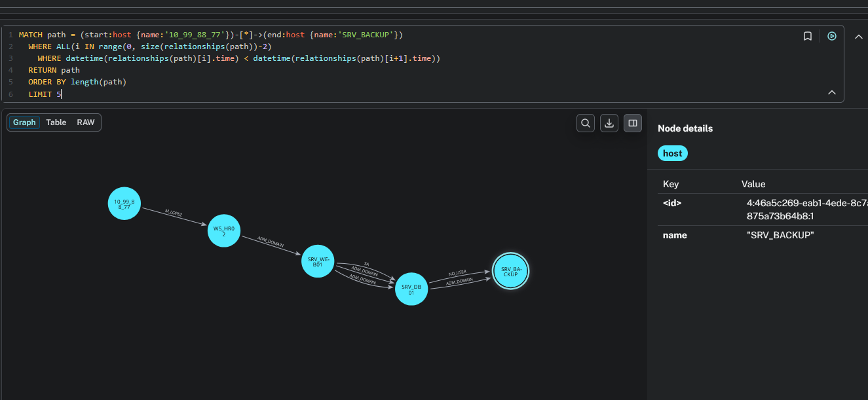868x400 pixels.
Task: Select the WS_HR02 node
Action: coord(224,231)
